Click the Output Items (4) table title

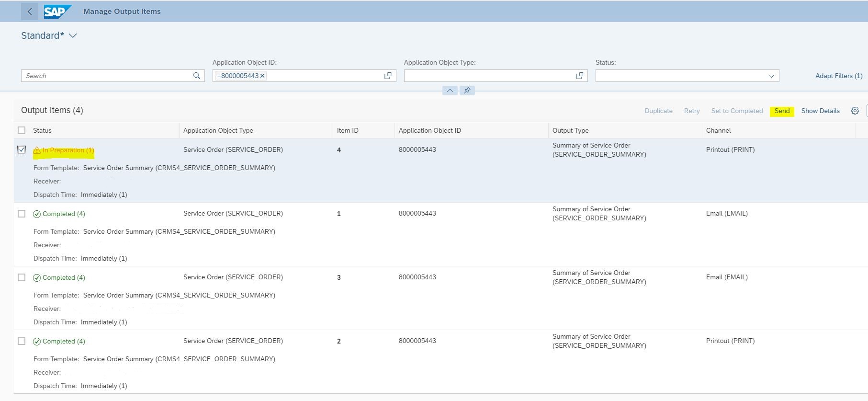pos(52,110)
